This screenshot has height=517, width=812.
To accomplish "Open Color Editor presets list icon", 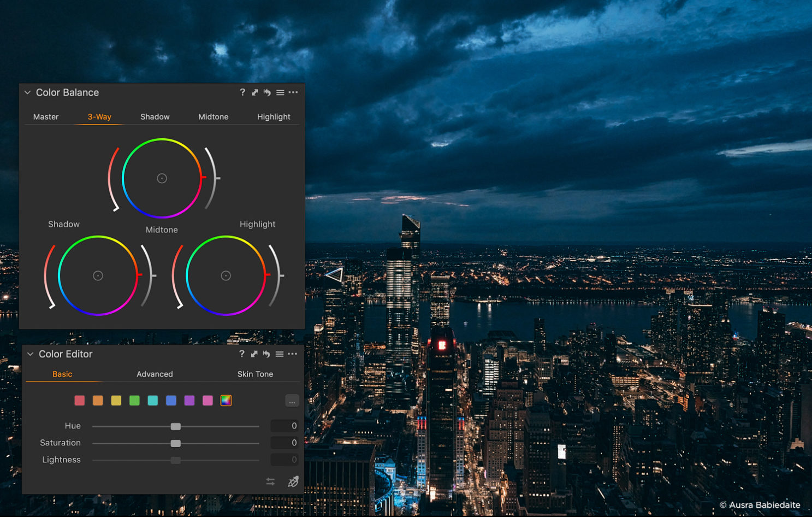I will pyautogui.click(x=280, y=354).
